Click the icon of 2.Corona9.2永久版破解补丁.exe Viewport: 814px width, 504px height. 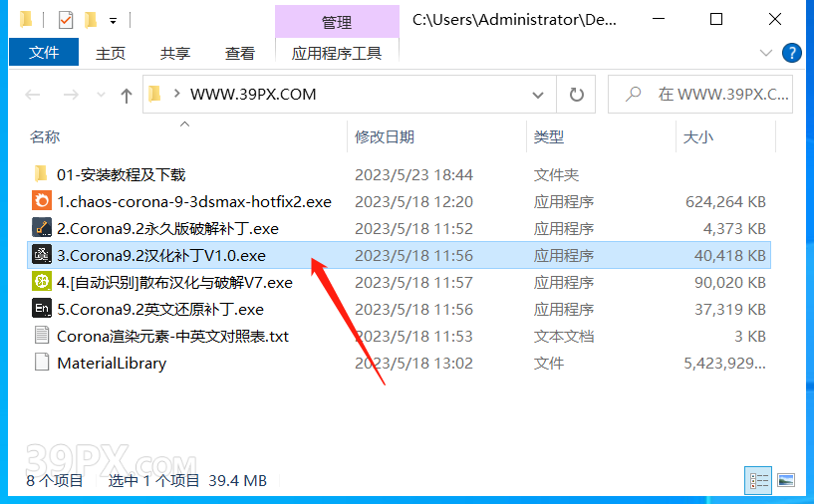coord(42,228)
